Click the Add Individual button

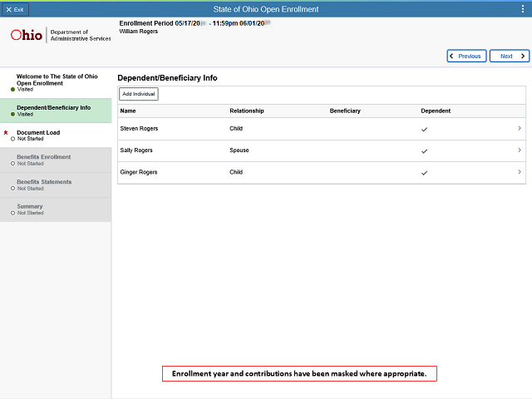139,94
